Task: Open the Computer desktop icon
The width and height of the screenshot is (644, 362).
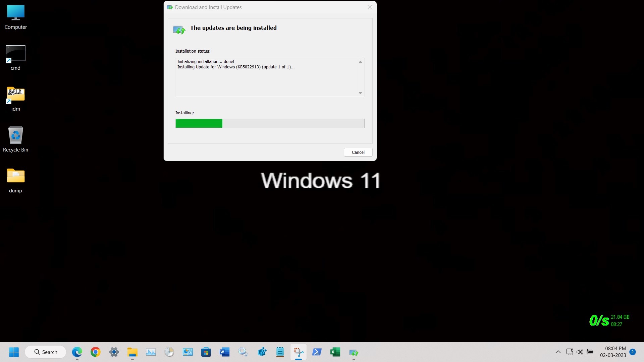Action: point(15,17)
